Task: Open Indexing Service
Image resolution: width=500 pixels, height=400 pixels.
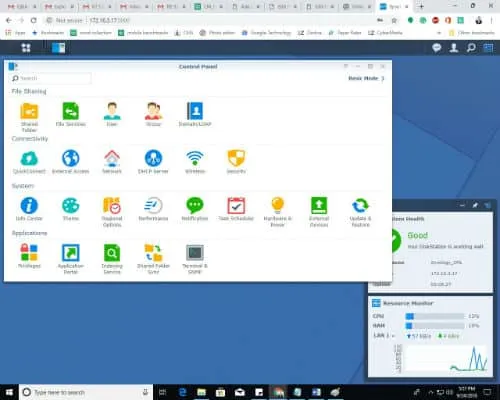Action: (x=112, y=259)
